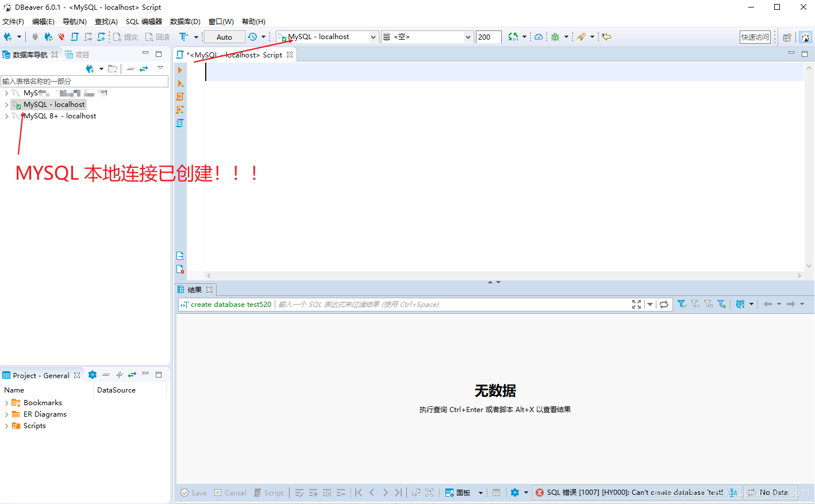Click the orange Execute SQL statement arrow
The width and height of the screenshot is (815, 504).
tap(180, 70)
